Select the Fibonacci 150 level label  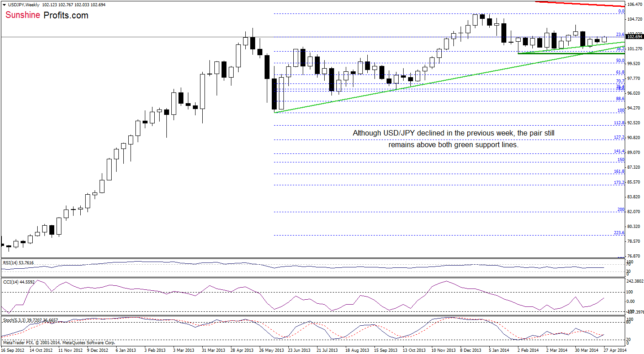[622, 160]
